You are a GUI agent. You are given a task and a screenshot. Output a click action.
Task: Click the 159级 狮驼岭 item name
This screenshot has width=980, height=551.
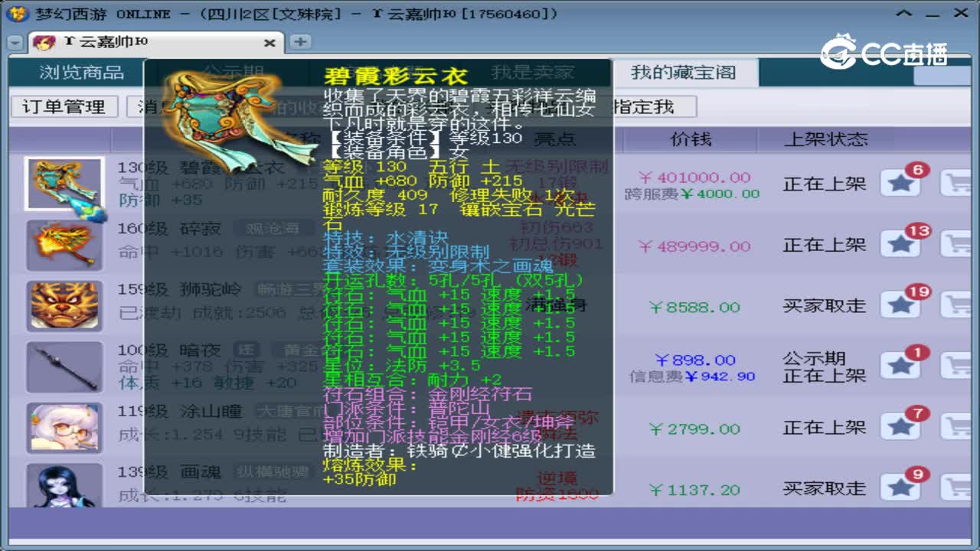tap(179, 290)
